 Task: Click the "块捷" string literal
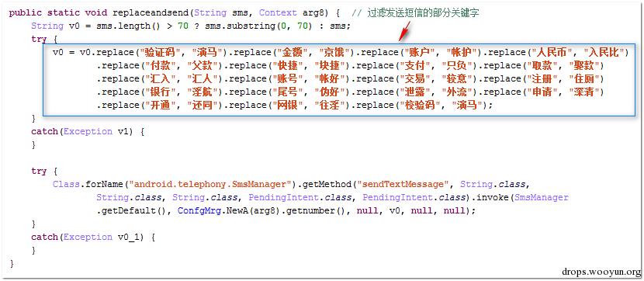(x=331, y=65)
